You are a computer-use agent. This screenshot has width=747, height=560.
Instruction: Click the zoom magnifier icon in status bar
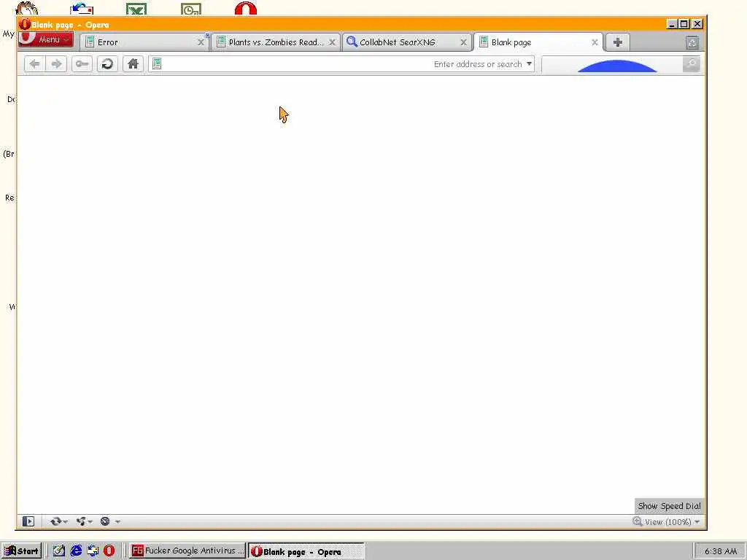click(638, 521)
